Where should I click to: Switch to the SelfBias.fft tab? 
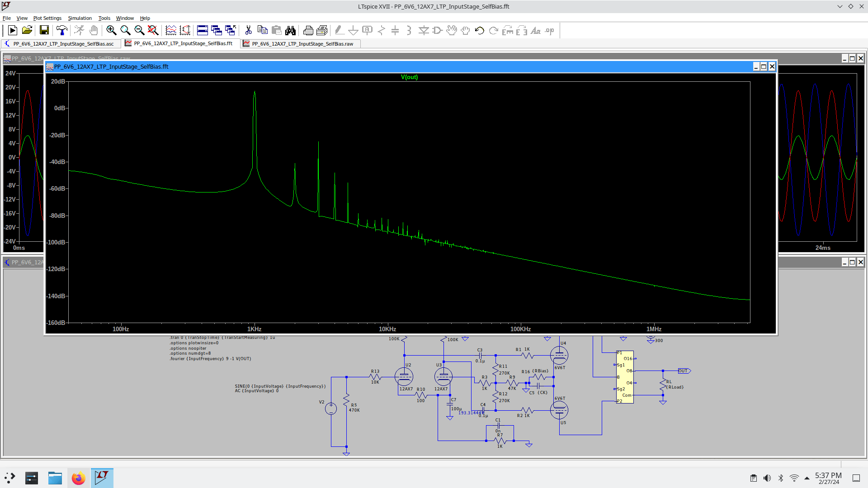coord(181,43)
